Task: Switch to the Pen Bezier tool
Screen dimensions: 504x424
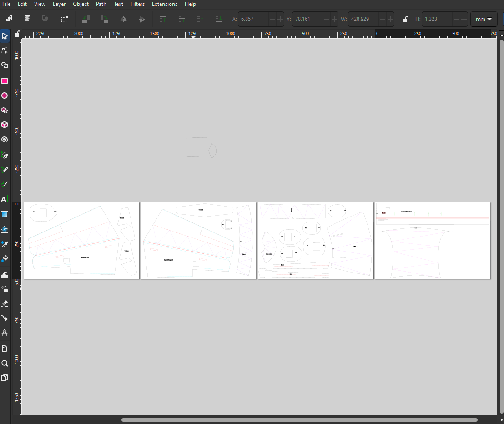Action: click(5, 155)
